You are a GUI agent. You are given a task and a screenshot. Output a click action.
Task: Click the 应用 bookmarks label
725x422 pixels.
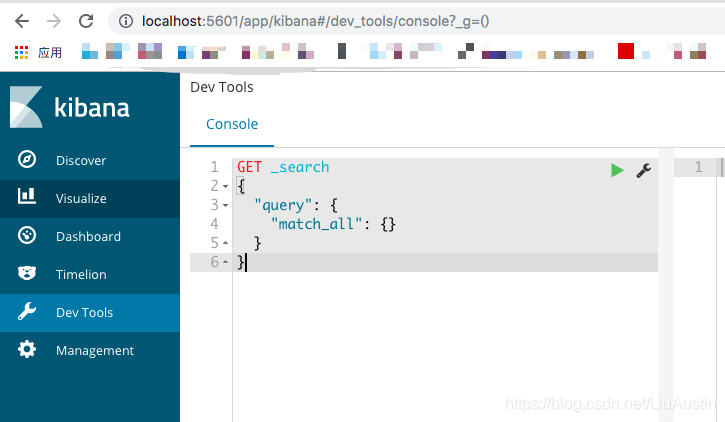pos(50,52)
